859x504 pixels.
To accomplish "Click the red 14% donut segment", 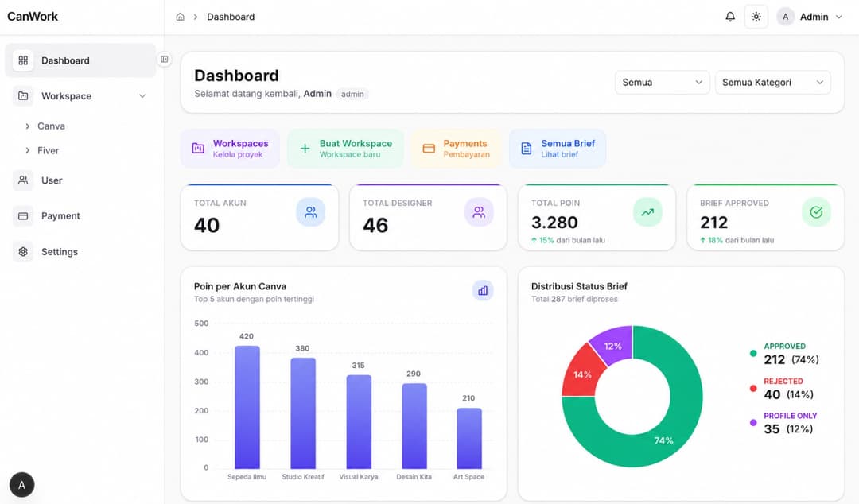I will pos(581,374).
